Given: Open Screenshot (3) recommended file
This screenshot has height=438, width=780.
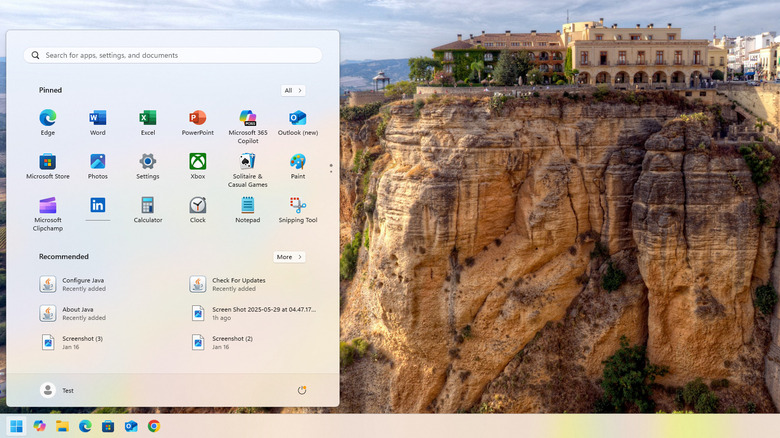Looking at the screenshot, I should (x=82, y=342).
